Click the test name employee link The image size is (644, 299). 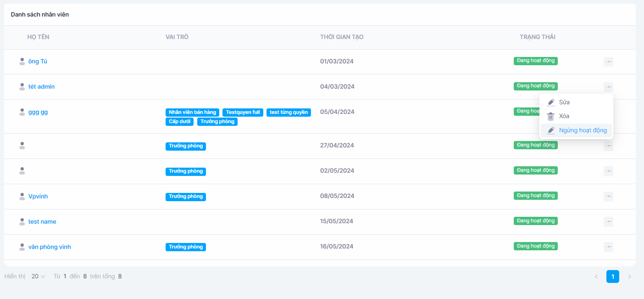(42, 222)
